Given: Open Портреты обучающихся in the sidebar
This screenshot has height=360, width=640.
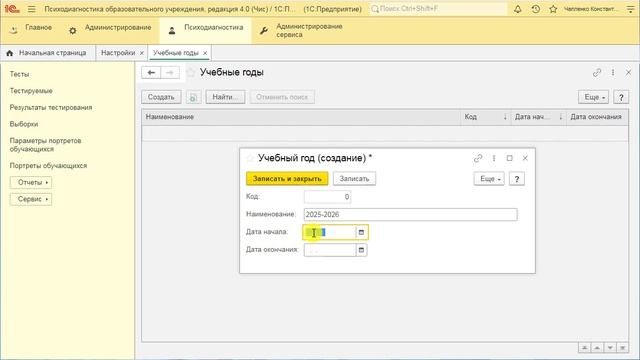Looking at the screenshot, I should (x=48, y=166).
